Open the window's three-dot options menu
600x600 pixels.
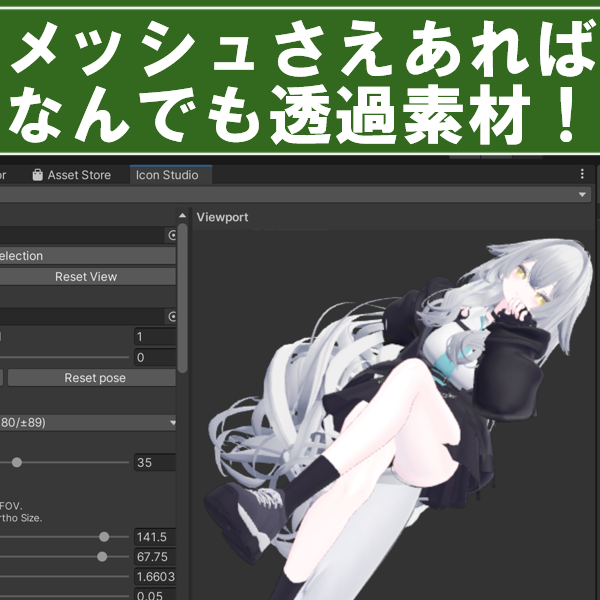point(582,174)
